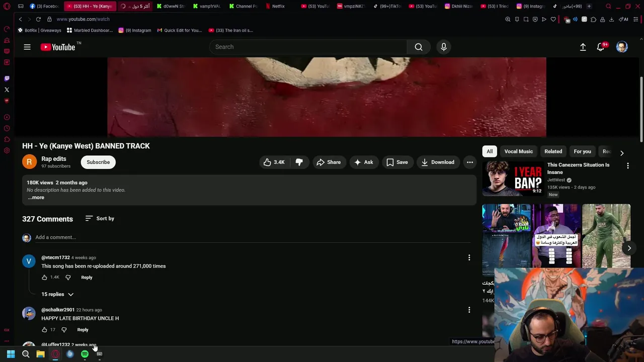Open the browser downloads arrow icon
644x362 pixels.
(611, 19)
